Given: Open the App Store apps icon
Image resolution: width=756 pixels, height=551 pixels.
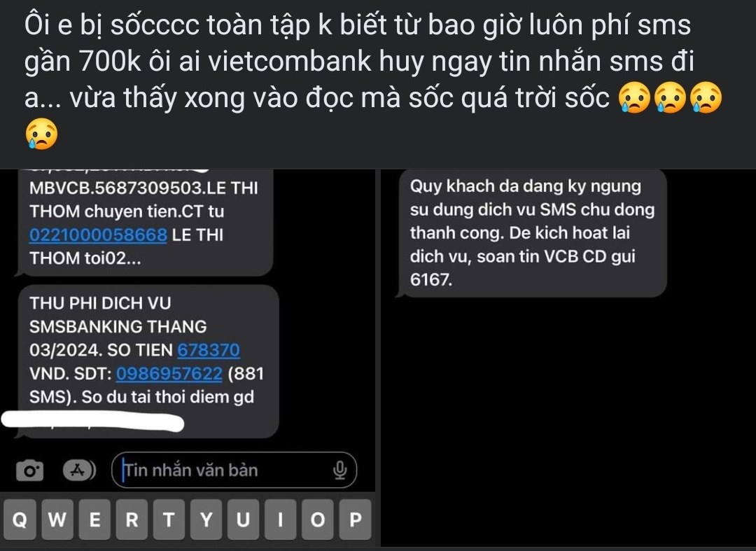Looking at the screenshot, I should (79, 470).
